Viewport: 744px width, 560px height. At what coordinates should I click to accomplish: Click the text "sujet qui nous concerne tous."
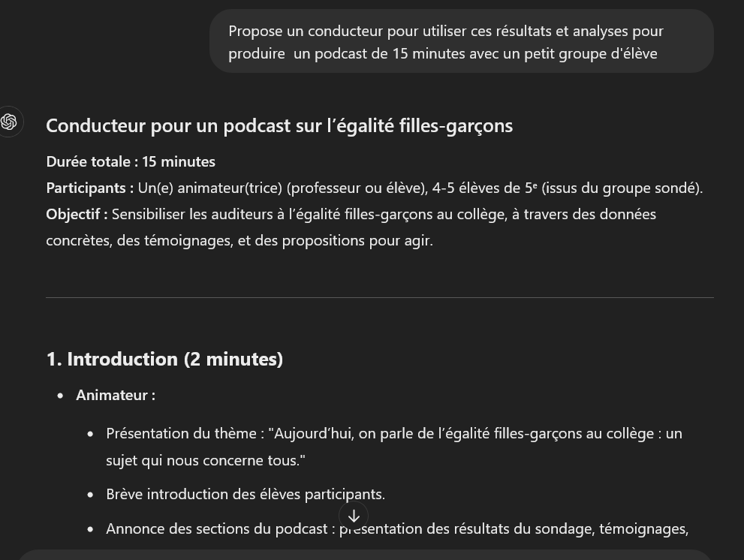point(206,460)
